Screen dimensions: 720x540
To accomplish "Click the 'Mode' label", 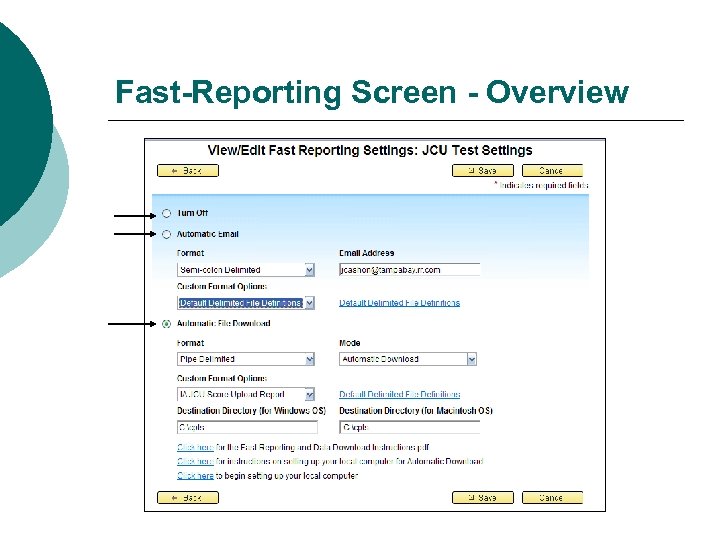I will pyautogui.click(x=349, y=343).
